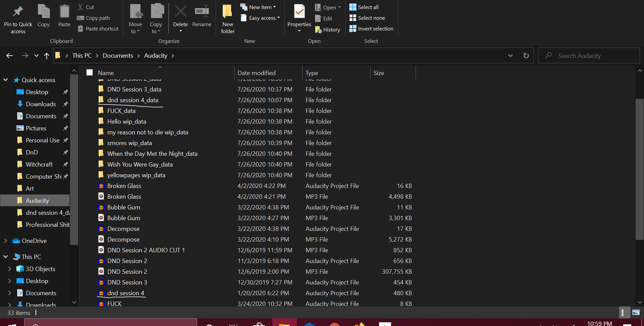Click the file list vertical scrollbar
The height and width of the screenshot is (326, 644).
640,169
